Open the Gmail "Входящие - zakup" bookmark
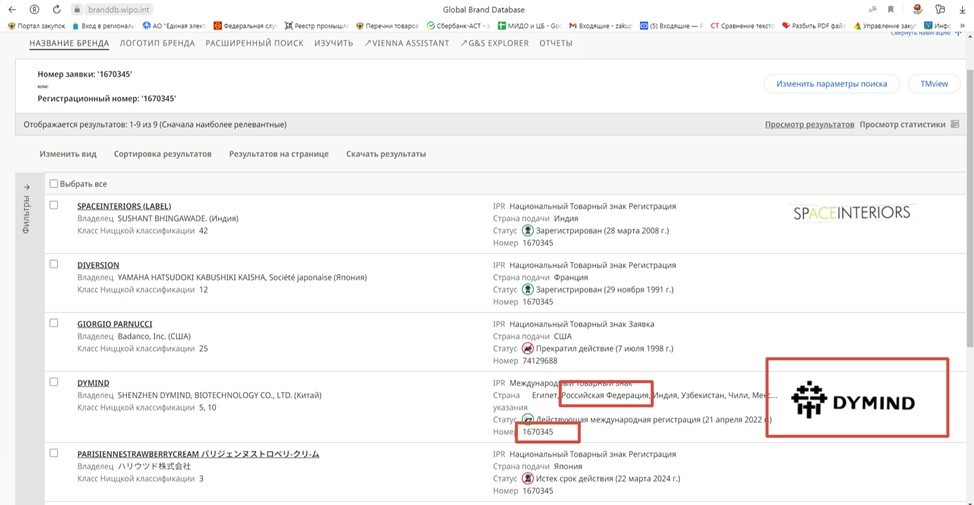Viewport: 974px width, 505px height. (x=600, y=26)
